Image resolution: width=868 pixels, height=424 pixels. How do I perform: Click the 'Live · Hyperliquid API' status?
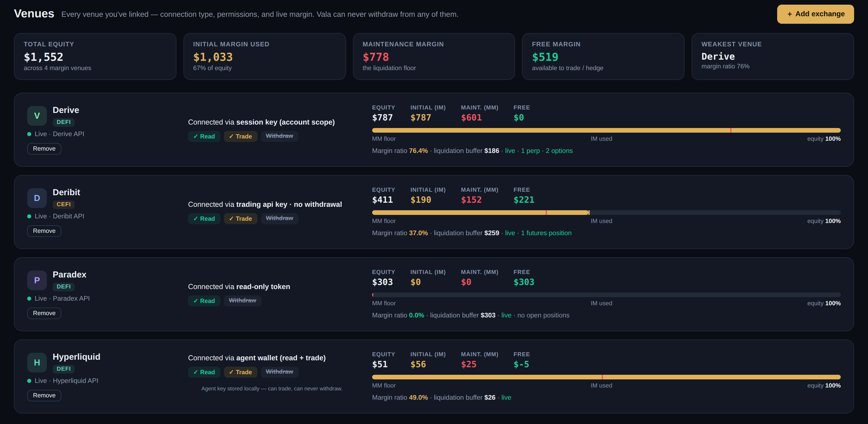[x=63, y=381]
